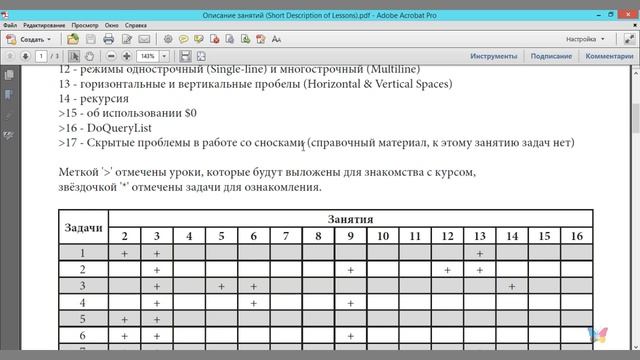The image size is (640, 360).
Task: Go to next page down arrow
Action: pos(25,56)
